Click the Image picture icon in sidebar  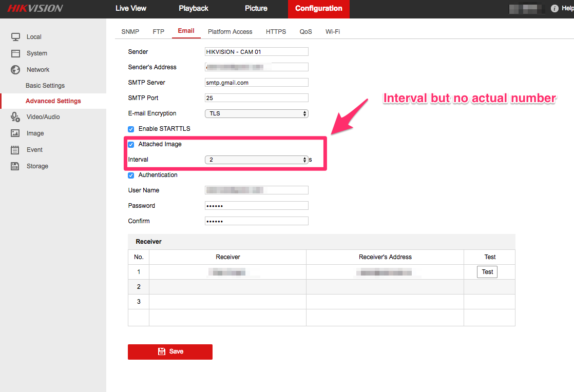coord(15,133)
